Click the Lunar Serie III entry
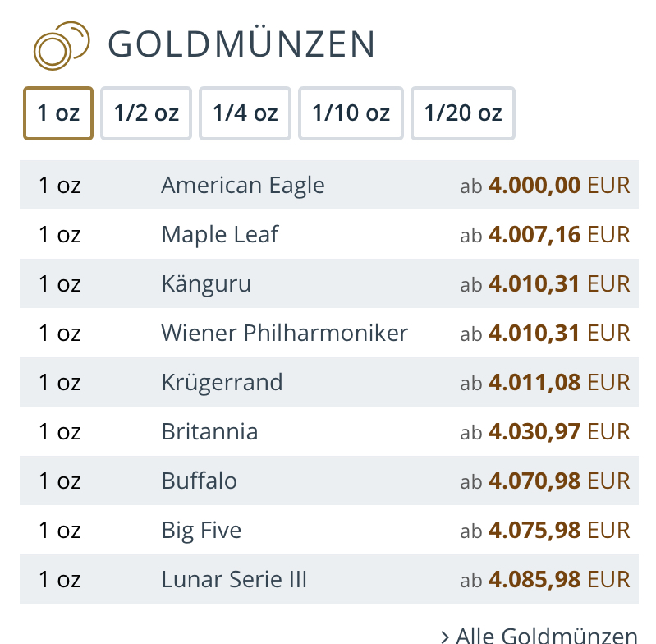Image resolution: width=656 pixels, height=644 pixels. [234, 580]
